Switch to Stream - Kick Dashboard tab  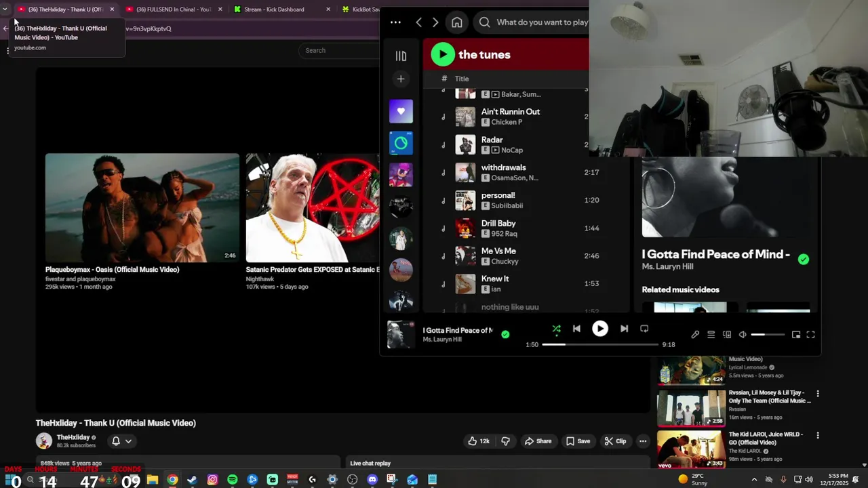[282, 9]
